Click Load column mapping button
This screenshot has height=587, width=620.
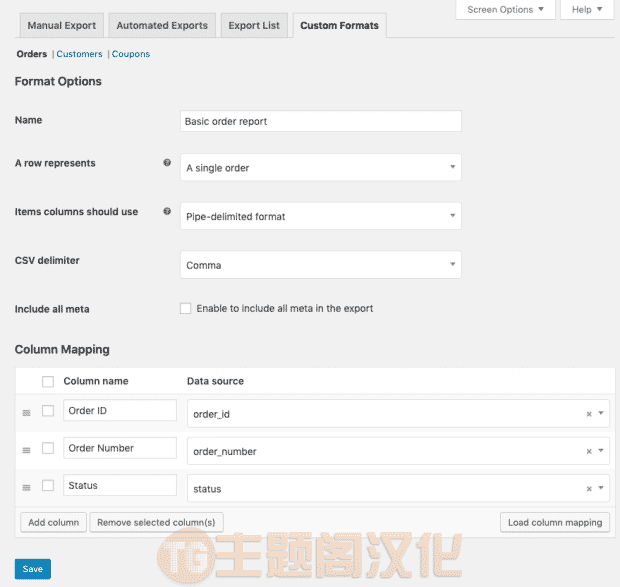(555, 523)
